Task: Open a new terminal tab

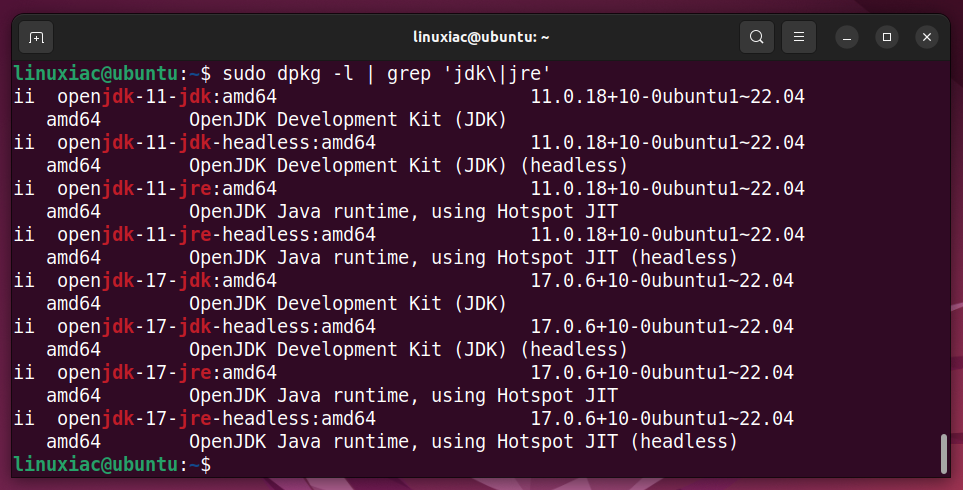Action: pyautogui.click(x=36, y=37)
